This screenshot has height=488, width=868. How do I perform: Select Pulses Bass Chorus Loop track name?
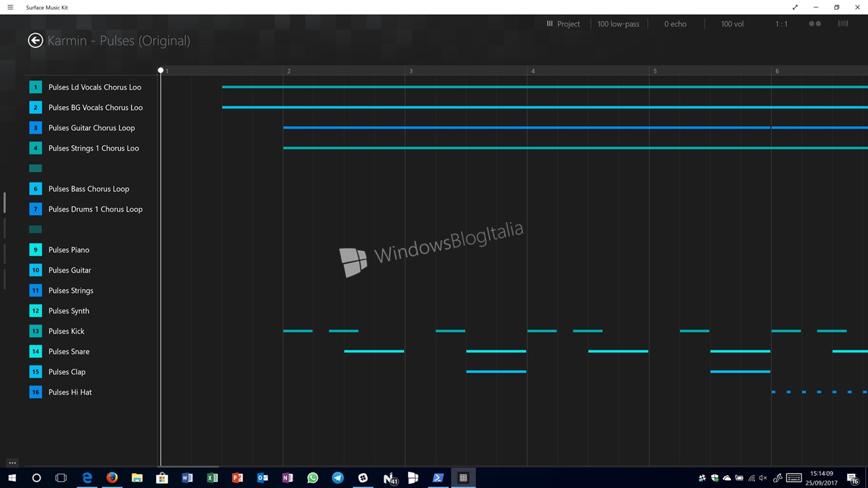pos(89,188)
